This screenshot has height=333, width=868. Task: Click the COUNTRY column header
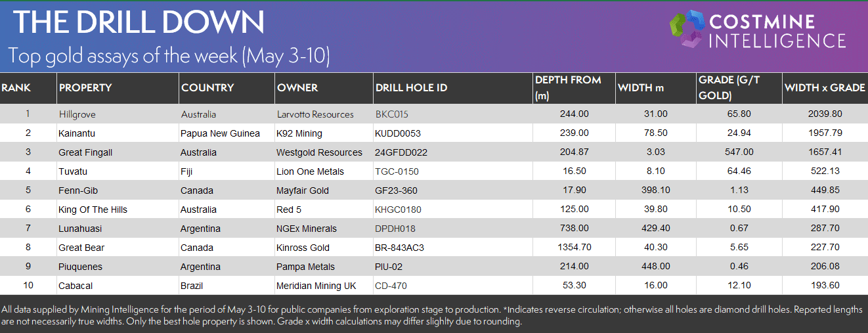207,87
